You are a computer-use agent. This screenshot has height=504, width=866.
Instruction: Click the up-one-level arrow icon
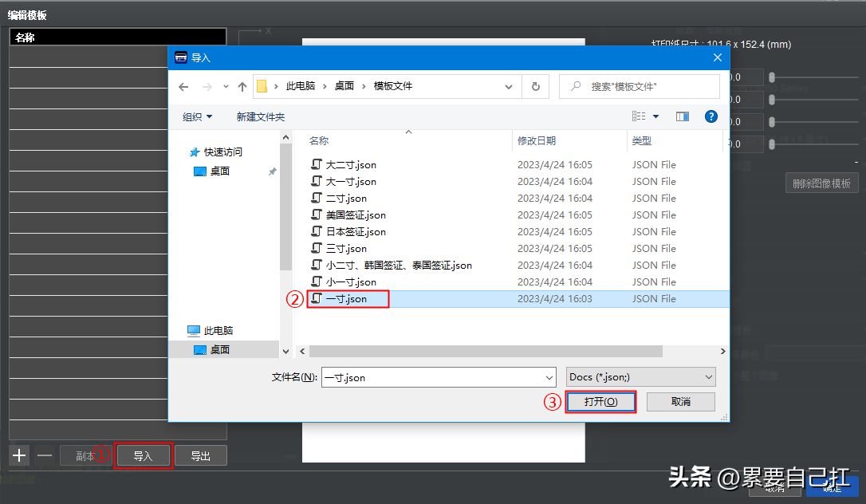(242, 87)
